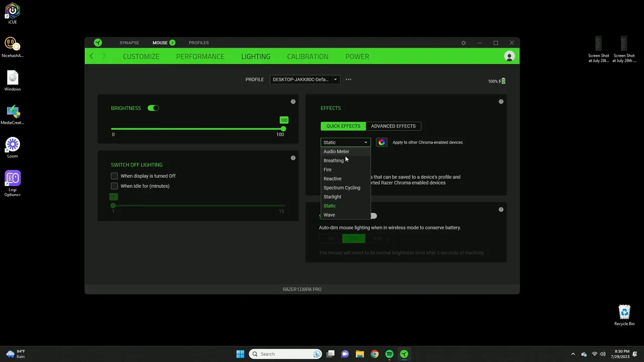This screenshot has height=362, width=644.
Task: Open the PROFILES section
Action: point(198,43)
